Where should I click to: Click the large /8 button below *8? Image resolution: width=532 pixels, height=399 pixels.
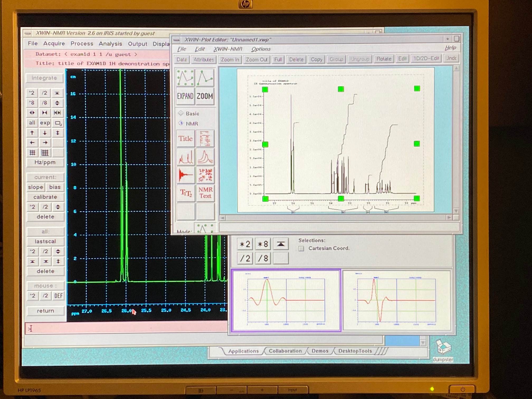(x=263, y=258)
